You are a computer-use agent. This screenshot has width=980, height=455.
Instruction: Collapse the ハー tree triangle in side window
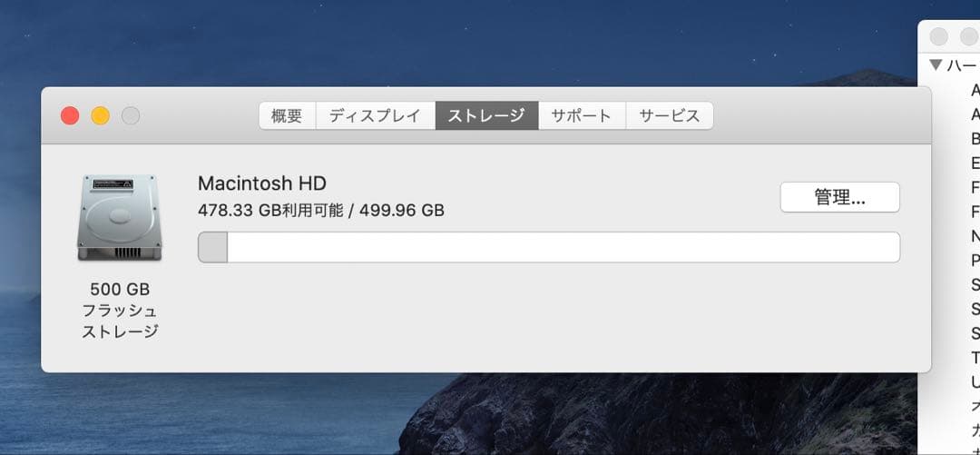tap(936, 64)
